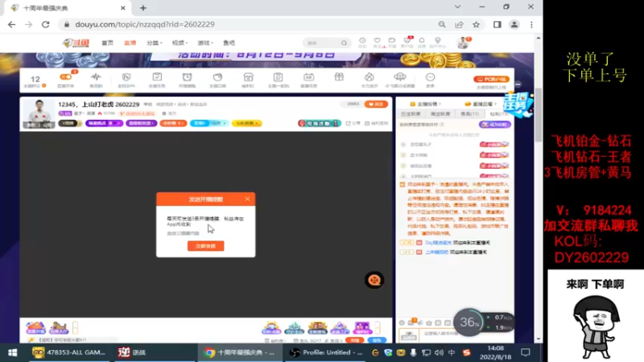Open the creator center lightbulb icon

point(437,43)
